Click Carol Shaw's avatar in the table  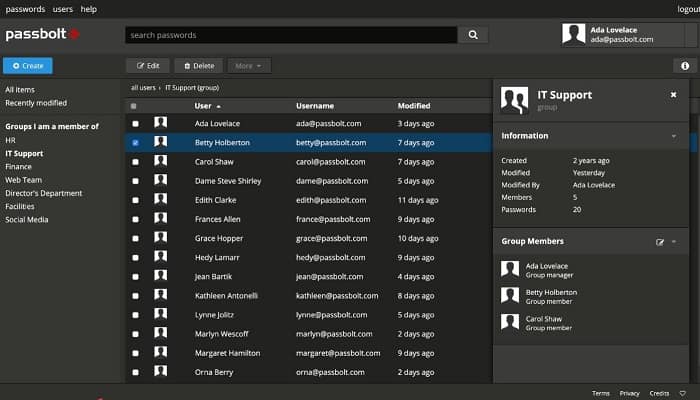coord(161,161)
